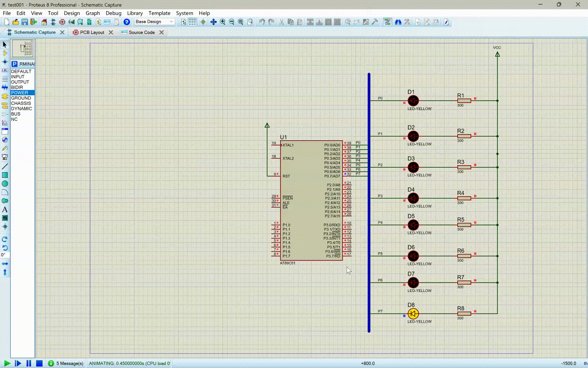Viewport: 588px width, 368px height.
Task: Click the AT89C51 microcontroller U1
Action: click(311, 200)
